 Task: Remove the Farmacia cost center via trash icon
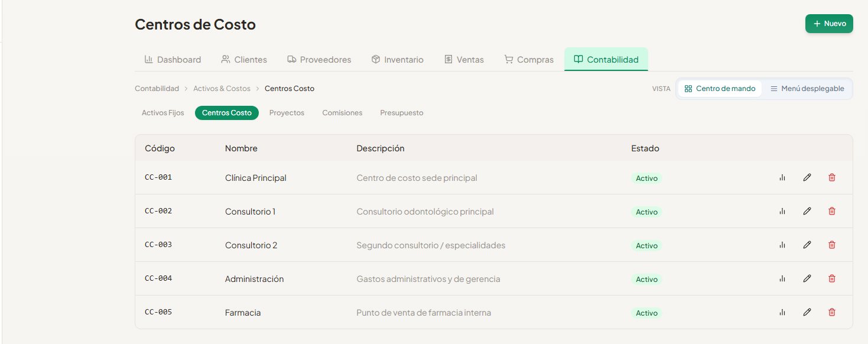832,312
